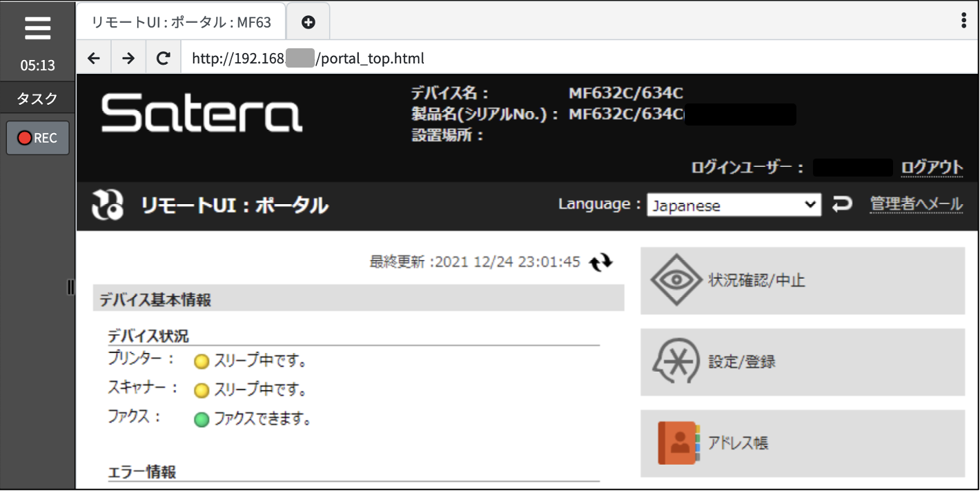The height and width of the screenshot is (491, 980).
Task: Click the 最終更新 timestamp text
Action: pos(475,262)
